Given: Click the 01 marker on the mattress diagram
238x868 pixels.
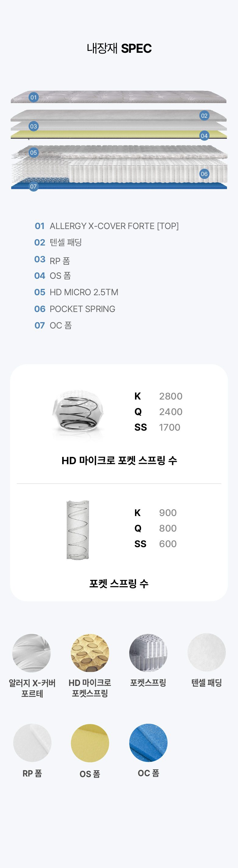Looking at the screenshot, I should pyautogui.click(x=33, y=97).
